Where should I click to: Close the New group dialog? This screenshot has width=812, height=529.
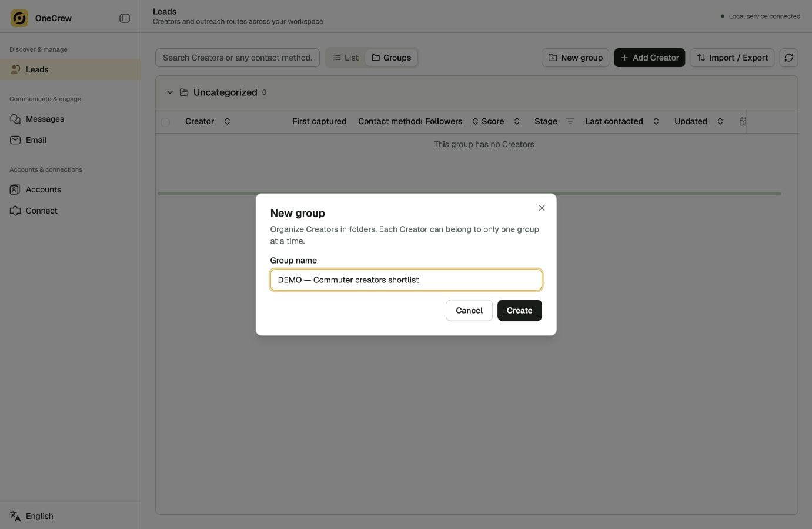(542, 208)
